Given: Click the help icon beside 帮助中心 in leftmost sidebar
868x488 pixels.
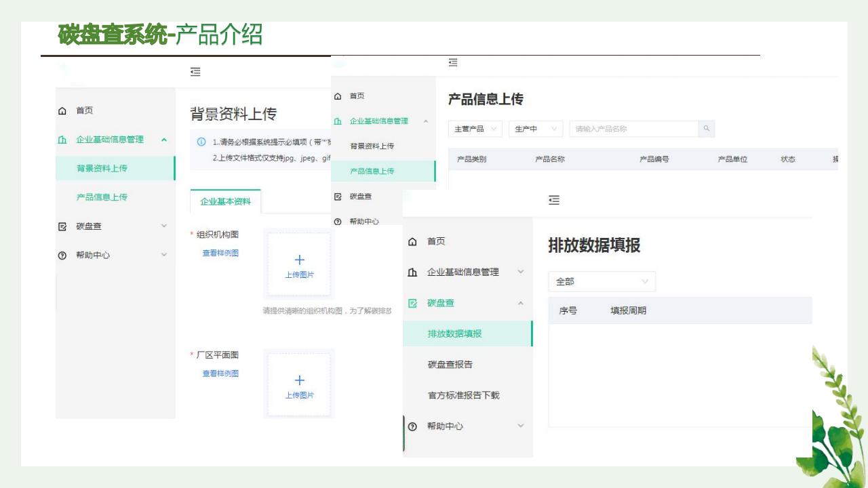Looking at the screenshot, I should pyautogui.click(x=62, y=256).
